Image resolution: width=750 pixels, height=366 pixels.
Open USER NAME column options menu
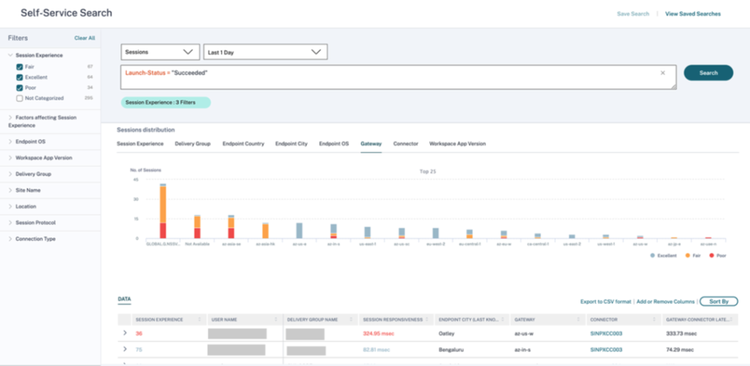pyautogui.click(x=276, y=319)
